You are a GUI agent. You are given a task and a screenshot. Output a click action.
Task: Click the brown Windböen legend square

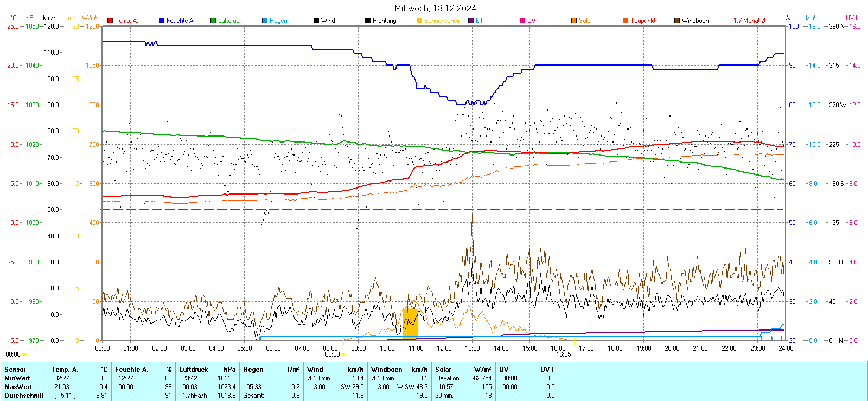tap(677, 21)
